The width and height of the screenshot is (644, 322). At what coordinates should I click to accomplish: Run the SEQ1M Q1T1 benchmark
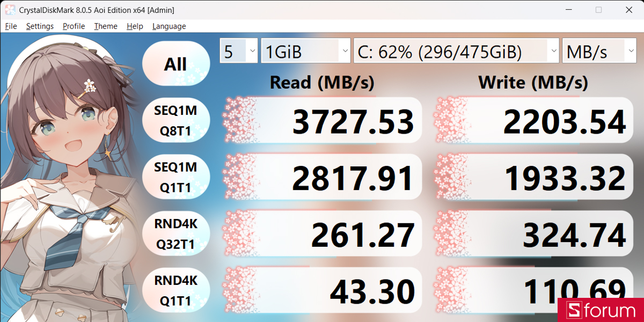(176, 177)
